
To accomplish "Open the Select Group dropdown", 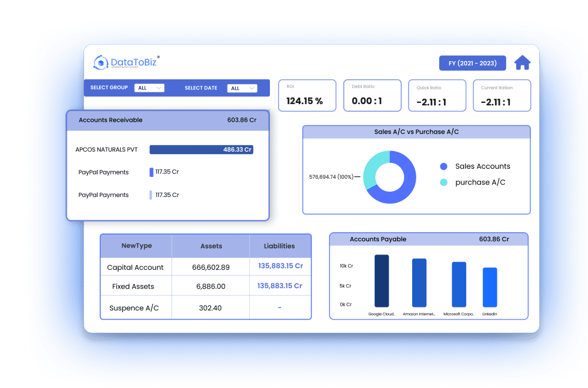I will (149, 88).
